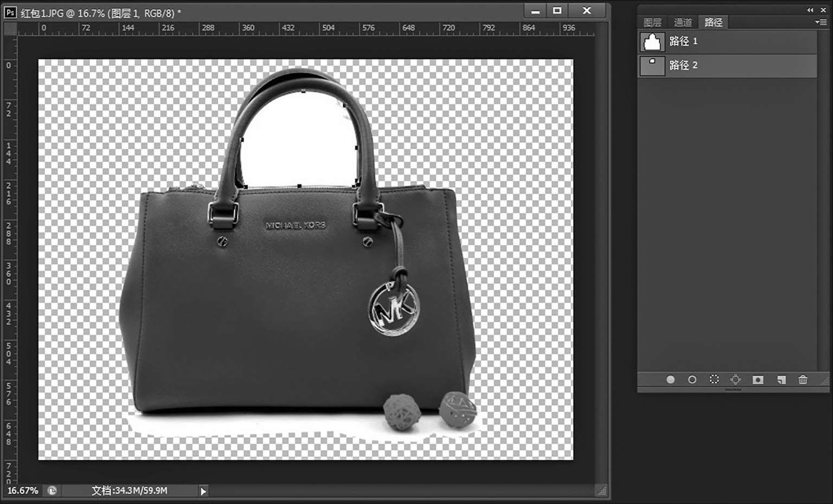Fill path with foreground color icon
Image resolution: width=833 pixels, height=504 pixels.
click(x=670, y=380)
